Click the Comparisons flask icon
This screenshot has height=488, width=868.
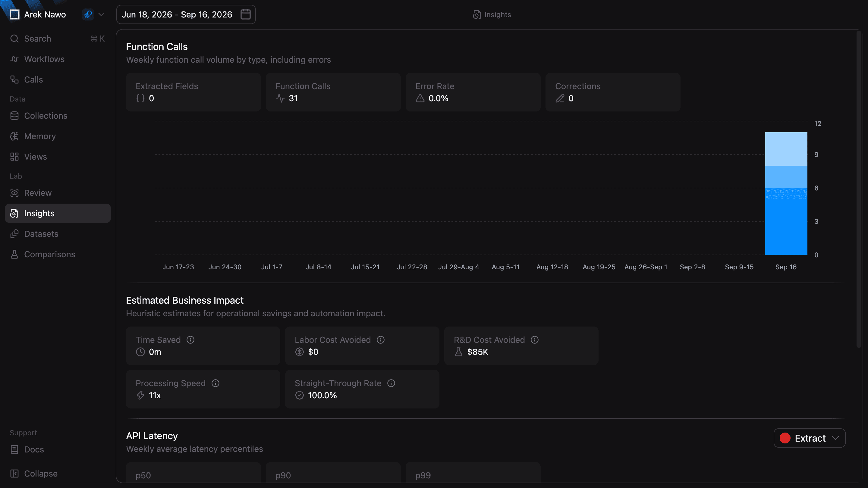(x=14, y=255)
